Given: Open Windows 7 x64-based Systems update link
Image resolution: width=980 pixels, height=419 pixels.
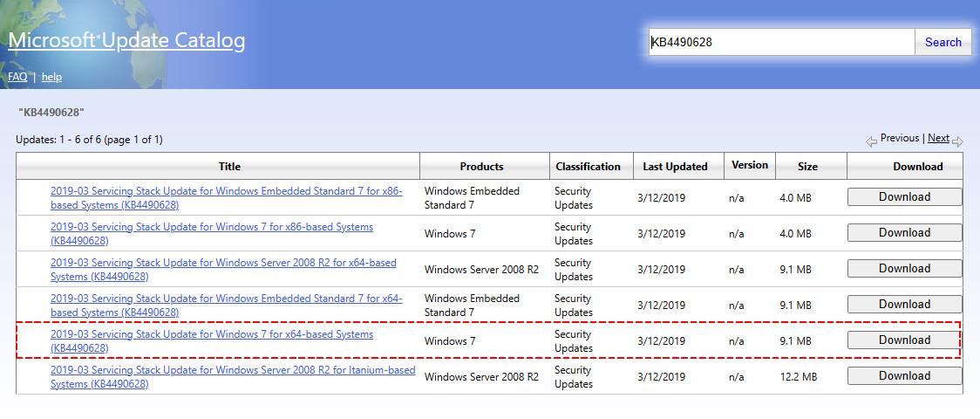Looking at the screenshot, I should (212, 340).
